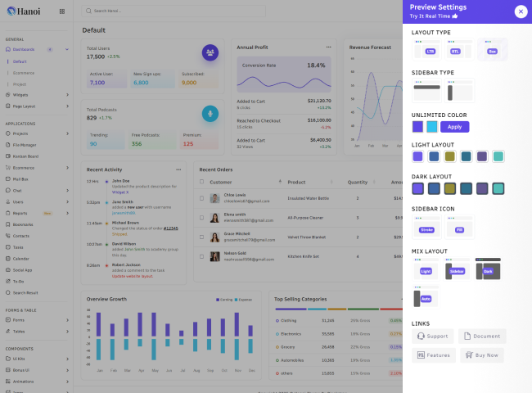Click the podcast microphone icon
This screenshot has width=532, height=393.
pos(210,113)
